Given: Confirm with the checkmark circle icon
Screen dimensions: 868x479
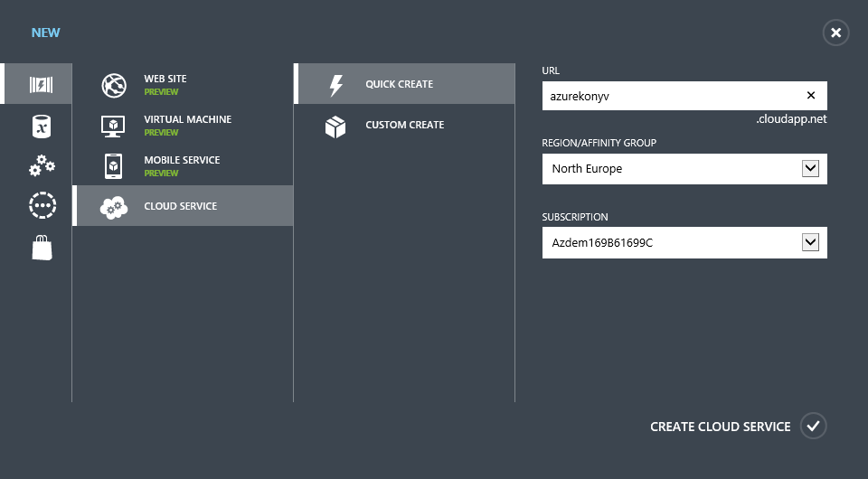Looking at the screenshot, I should [x=813, y=426].
